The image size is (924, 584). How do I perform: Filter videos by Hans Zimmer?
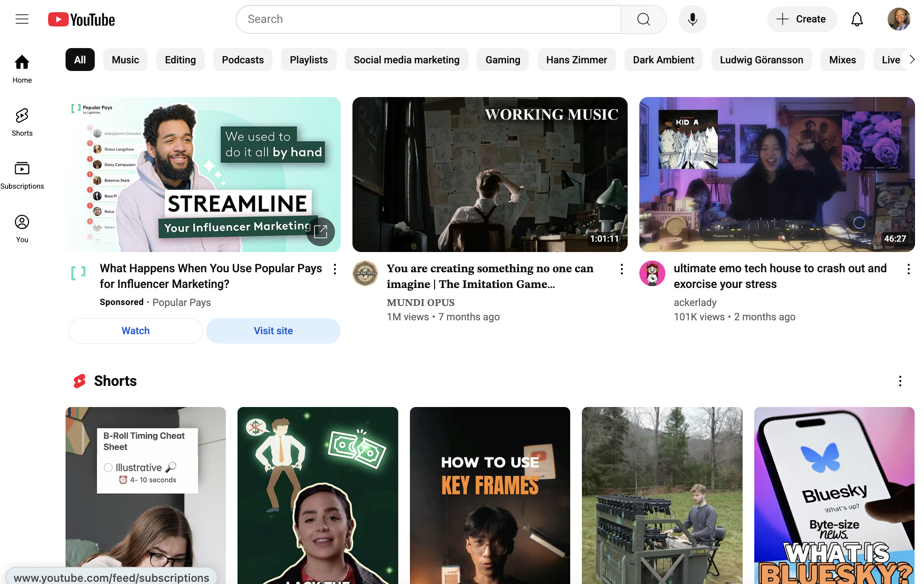coord(576,59)
